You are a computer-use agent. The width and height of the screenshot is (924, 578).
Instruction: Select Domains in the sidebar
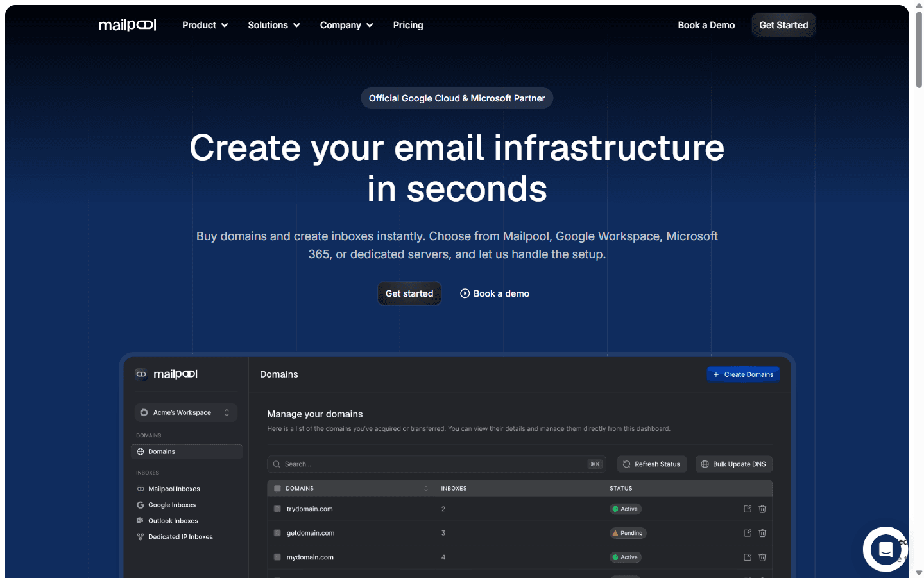[187, 451]
